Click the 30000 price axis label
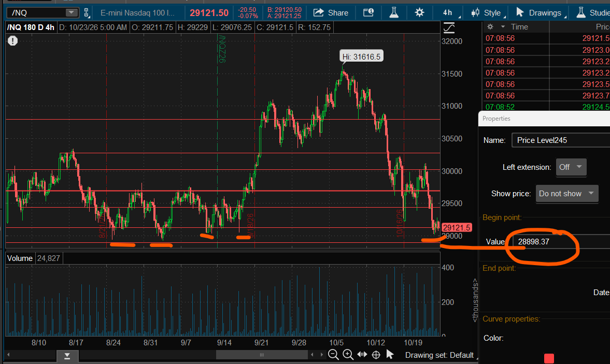Screen dimensions: 610x364 (451, 171)
